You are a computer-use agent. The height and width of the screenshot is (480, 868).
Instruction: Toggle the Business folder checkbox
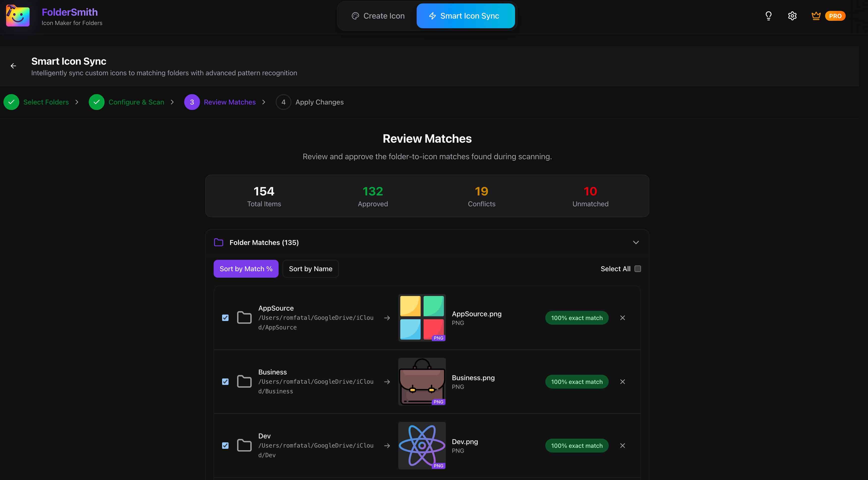pos(225,382)
